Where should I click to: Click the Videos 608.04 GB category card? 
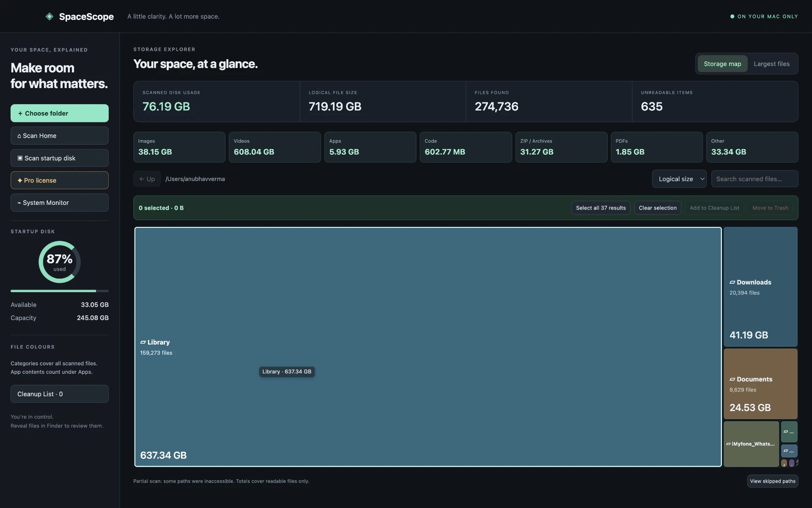[275, 147]
